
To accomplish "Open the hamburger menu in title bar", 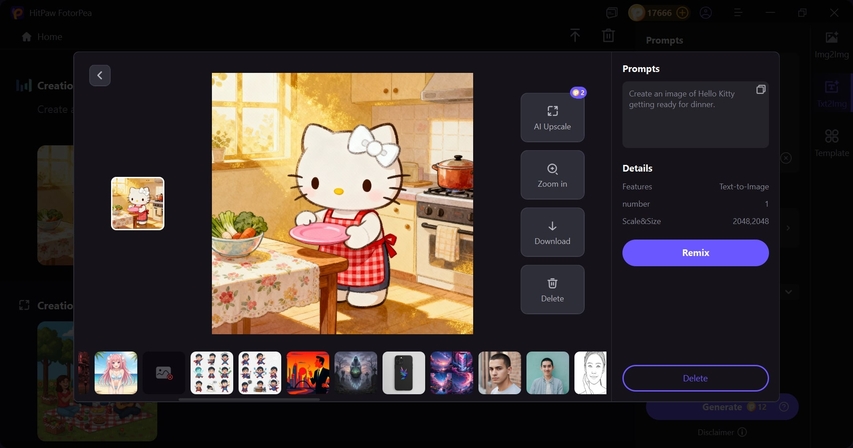I will pyautogui.click(x=738, y=13).
